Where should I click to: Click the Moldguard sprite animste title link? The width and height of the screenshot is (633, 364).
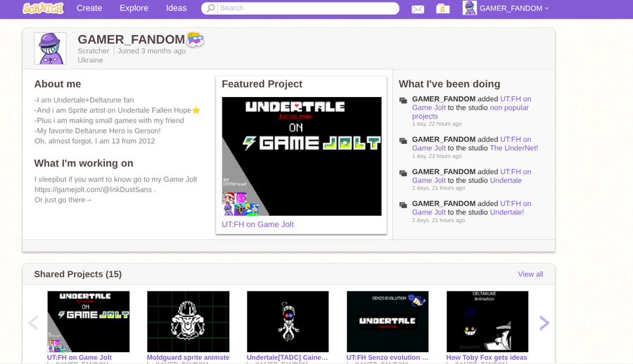(x=188, y=357)
